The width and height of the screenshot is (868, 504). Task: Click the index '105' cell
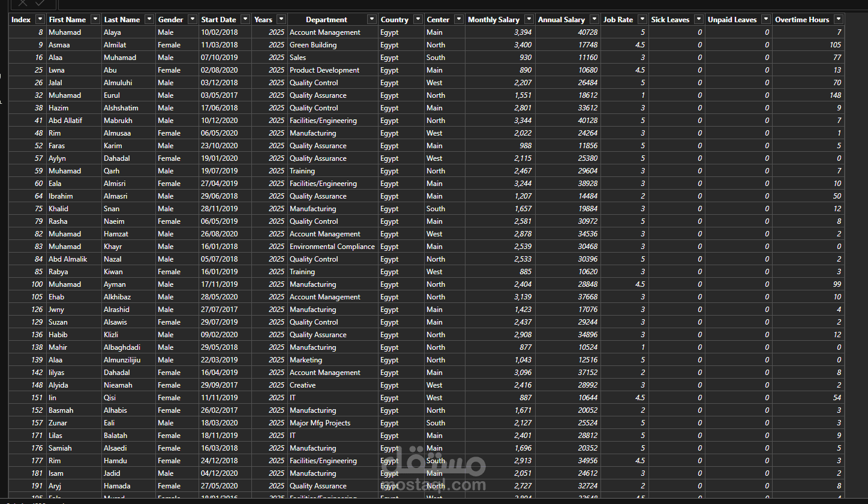coord(27,297)
